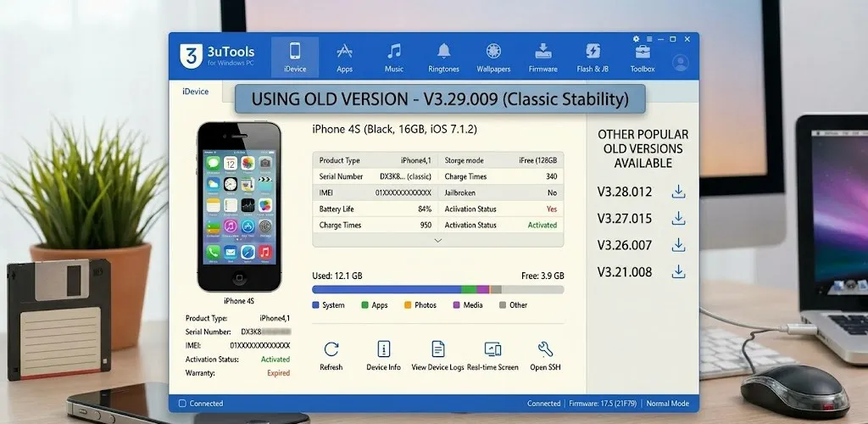This screenshot has height=424, width=868.
Task: Click the Jailbroken value No
Action: point(552,192)
